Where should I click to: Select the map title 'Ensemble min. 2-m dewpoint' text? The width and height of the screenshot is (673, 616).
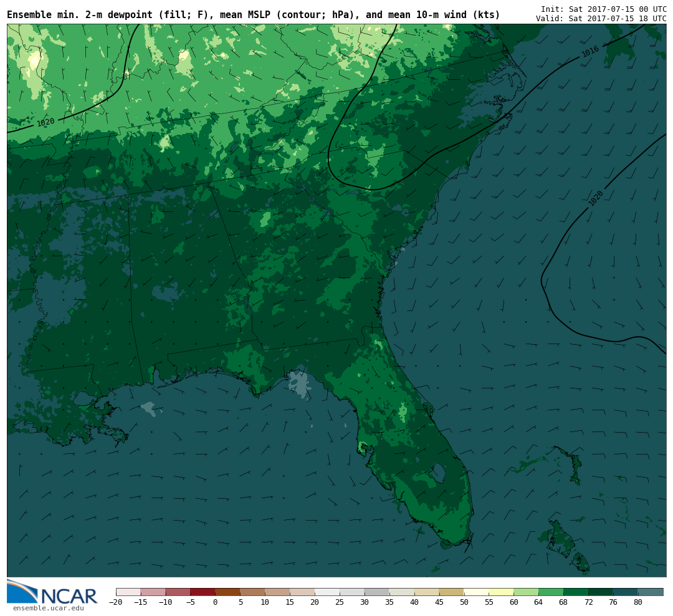(x=80, y=15)
